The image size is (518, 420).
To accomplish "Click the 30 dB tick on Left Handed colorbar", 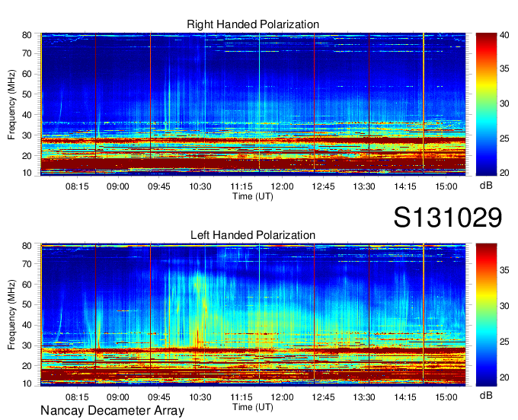I will (504, 306).
